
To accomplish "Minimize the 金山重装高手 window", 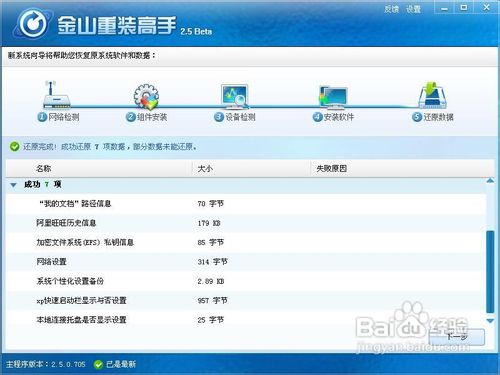I will (x=444, y=8).
